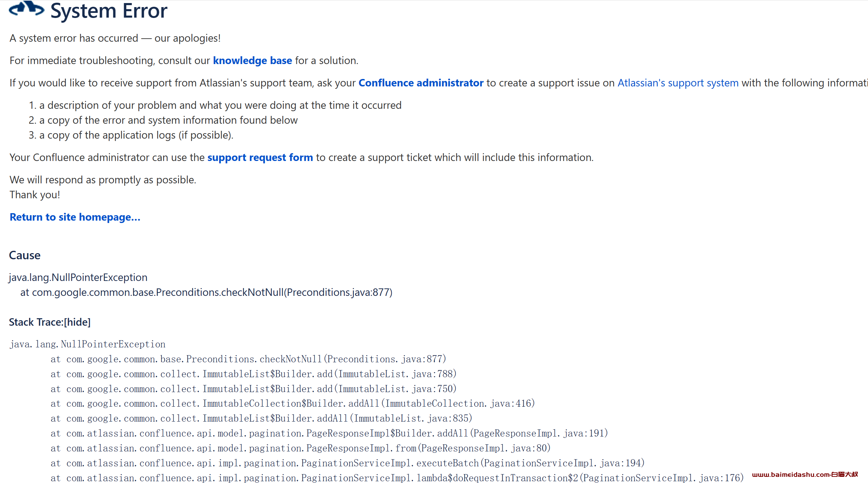The height and width of the screenshot is (487, 868).
Task: Click list item 'a copy of the application logs'
Action: click(x=136, y=135)
